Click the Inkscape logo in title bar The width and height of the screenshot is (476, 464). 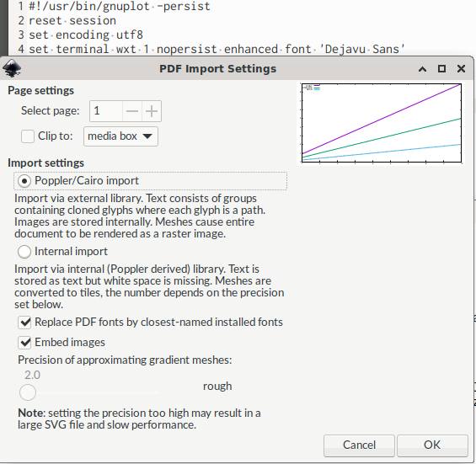pos(12,68)
